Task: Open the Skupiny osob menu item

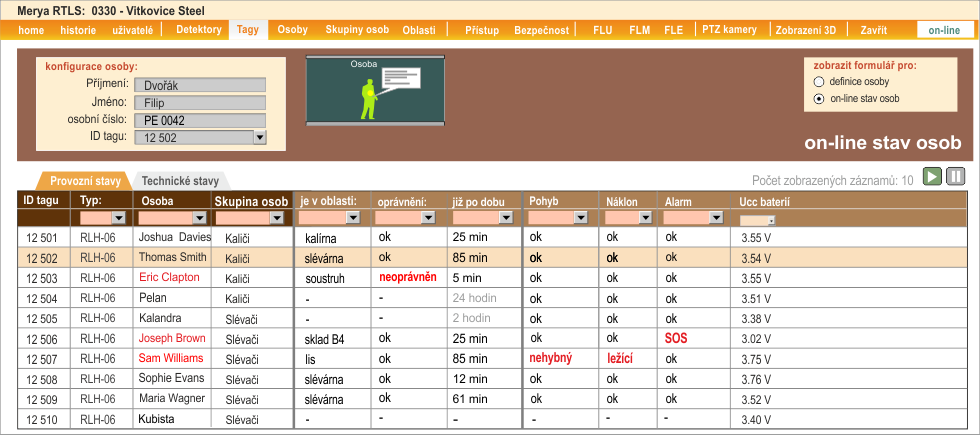Action: coord(357,29)
